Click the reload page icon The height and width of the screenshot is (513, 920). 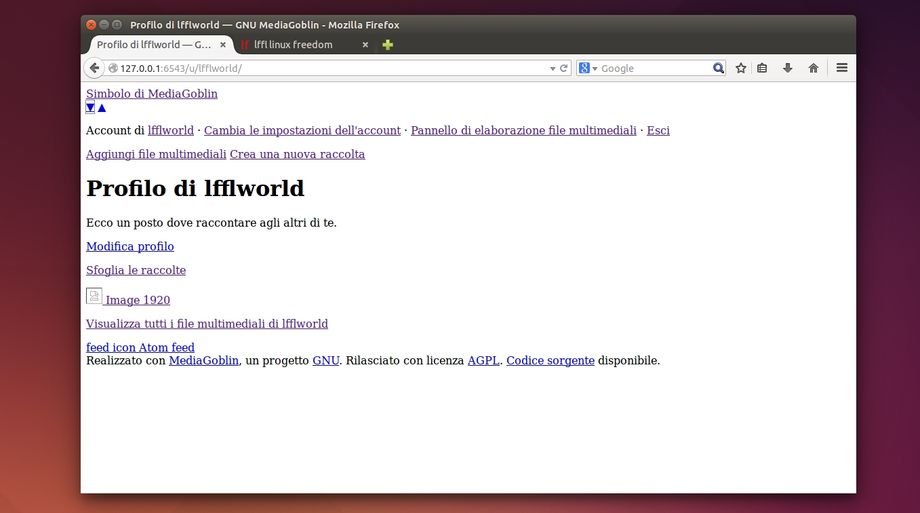[x=564, y=68]
